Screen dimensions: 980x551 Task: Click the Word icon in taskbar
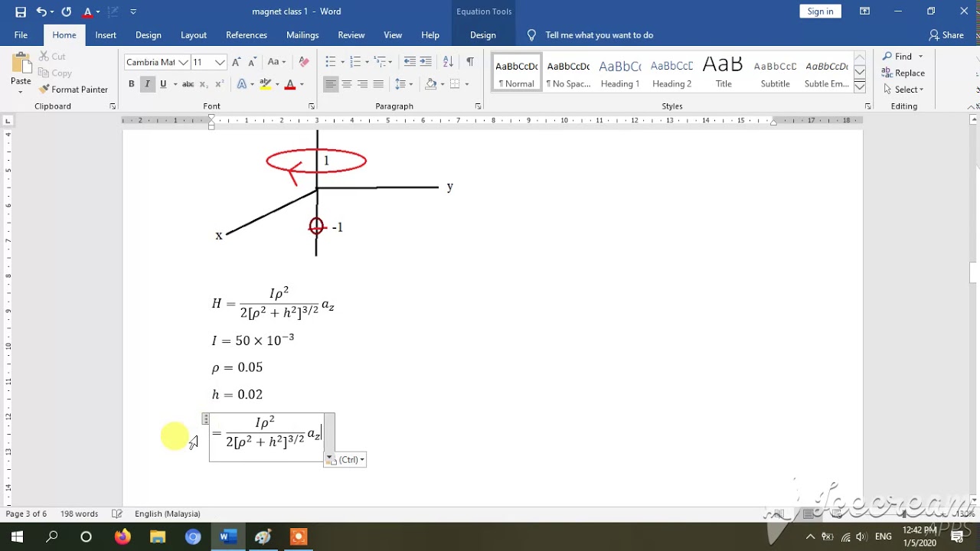(x=228, y=537)
